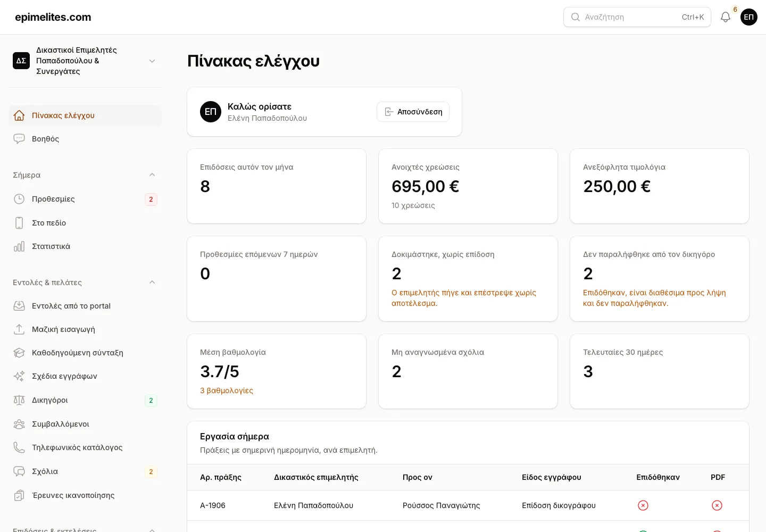Click the Αποσύνδεση logout button
The width and height of the screenshot is (766, 532).
413,112
